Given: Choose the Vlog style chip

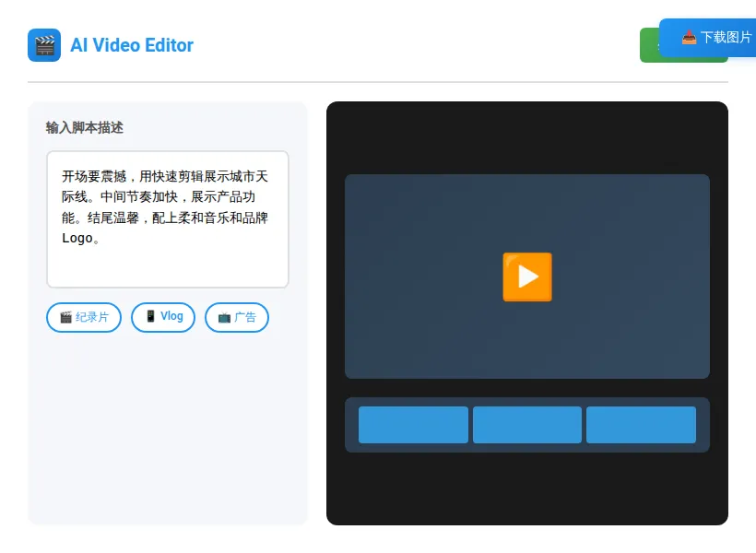Looking at the screenshot, I should tap(163, 317).
